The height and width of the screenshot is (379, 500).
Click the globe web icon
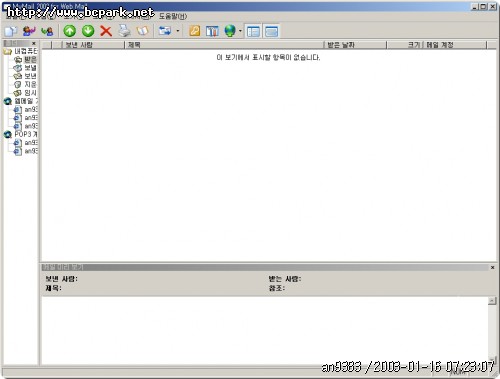click(230, 31)
